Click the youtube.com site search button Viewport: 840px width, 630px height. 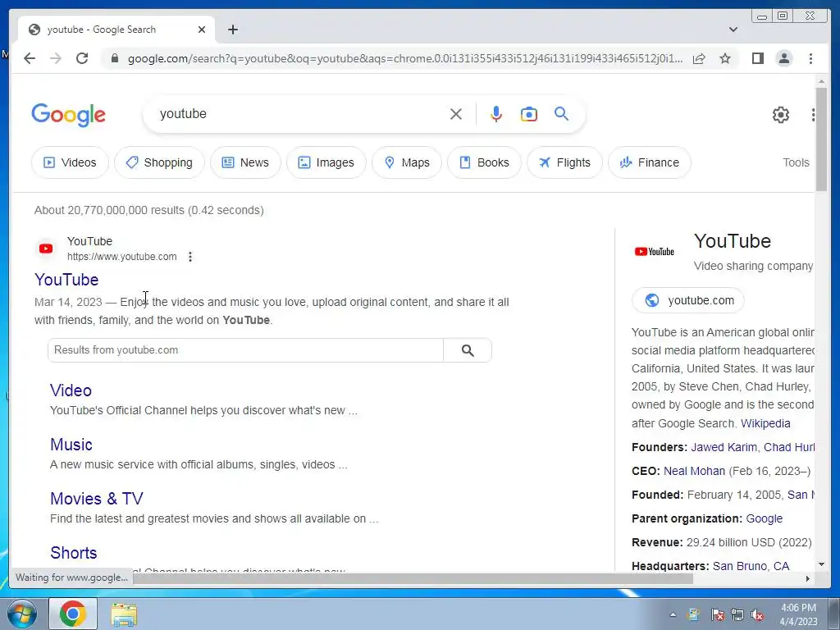(x=468, y=350)
